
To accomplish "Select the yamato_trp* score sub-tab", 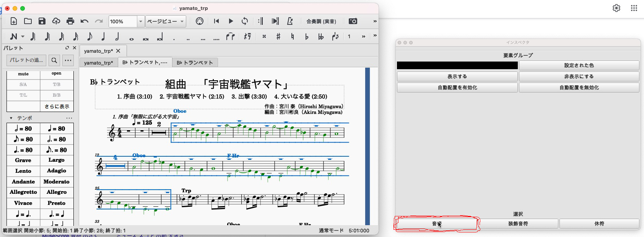I will pyautogui.click(x=98, y=63).
